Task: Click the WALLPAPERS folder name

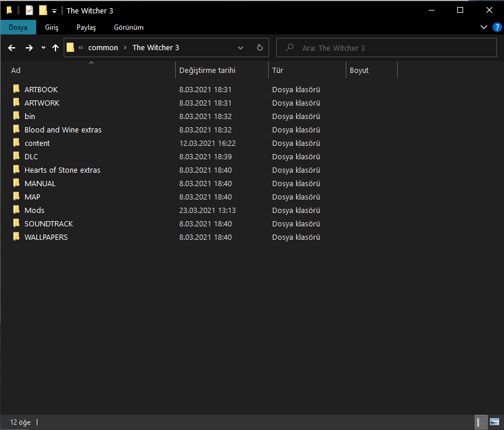Action: 46,237
